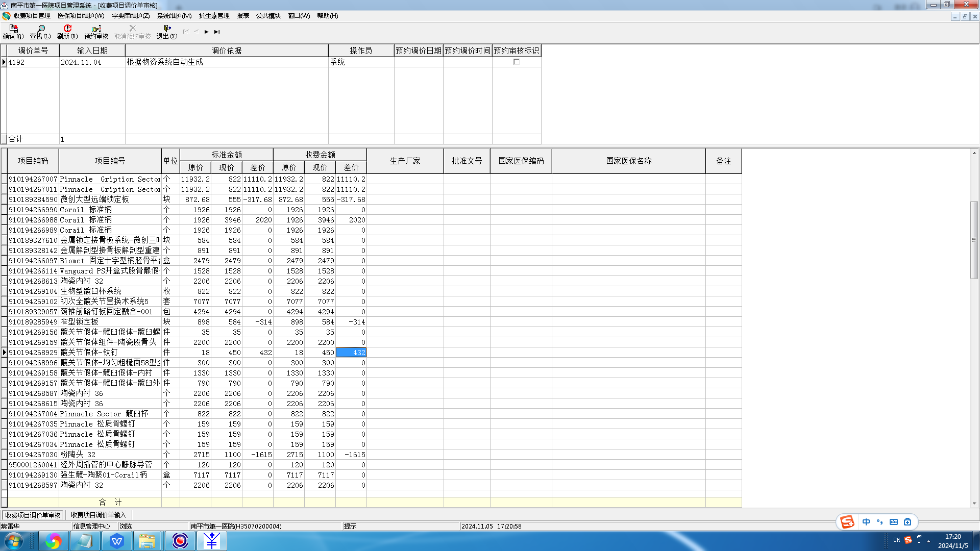Jump to last record arrow
The image size is (980, 551).
tap(217, 32)
